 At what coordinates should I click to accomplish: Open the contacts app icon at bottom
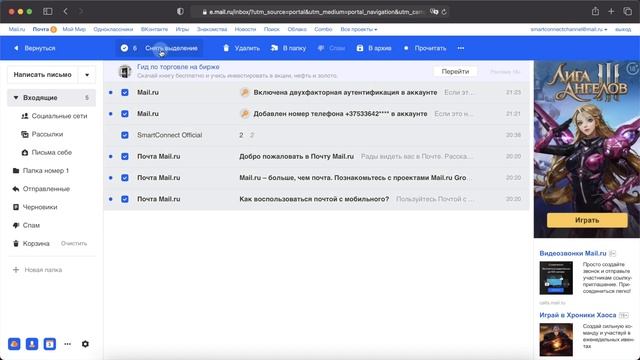[x=32, y=344]
